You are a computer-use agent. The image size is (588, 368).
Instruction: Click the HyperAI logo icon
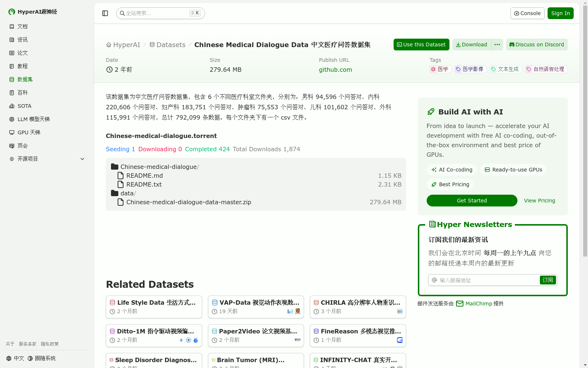[12, 12]
